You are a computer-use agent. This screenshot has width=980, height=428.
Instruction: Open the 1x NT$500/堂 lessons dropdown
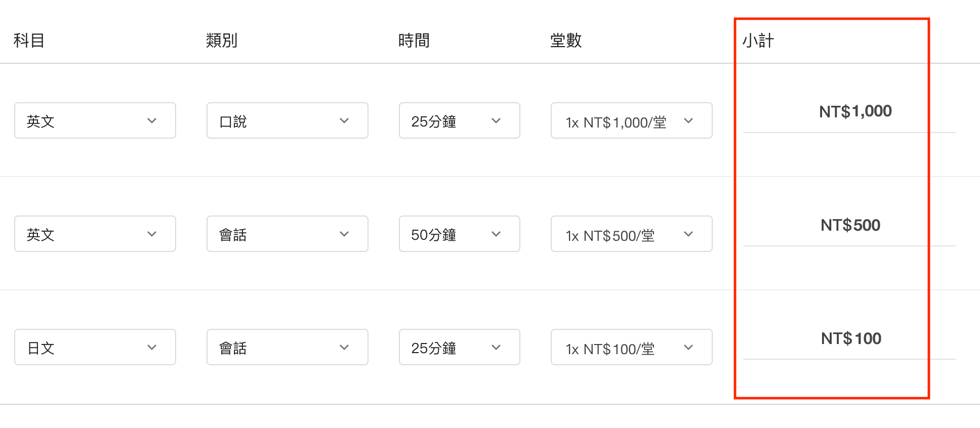click(632, 234)
